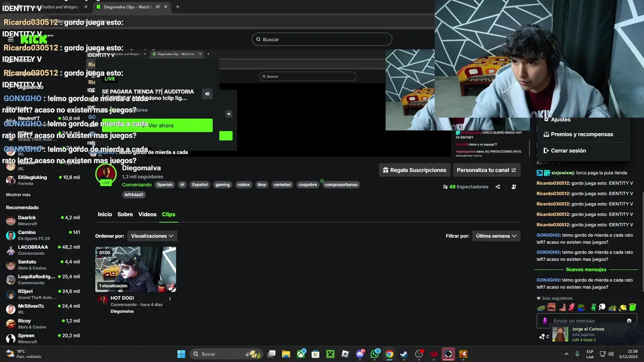This screenshot has width=644, height=362.
Task: Select the Clips tab
Action: pos(169,214)
